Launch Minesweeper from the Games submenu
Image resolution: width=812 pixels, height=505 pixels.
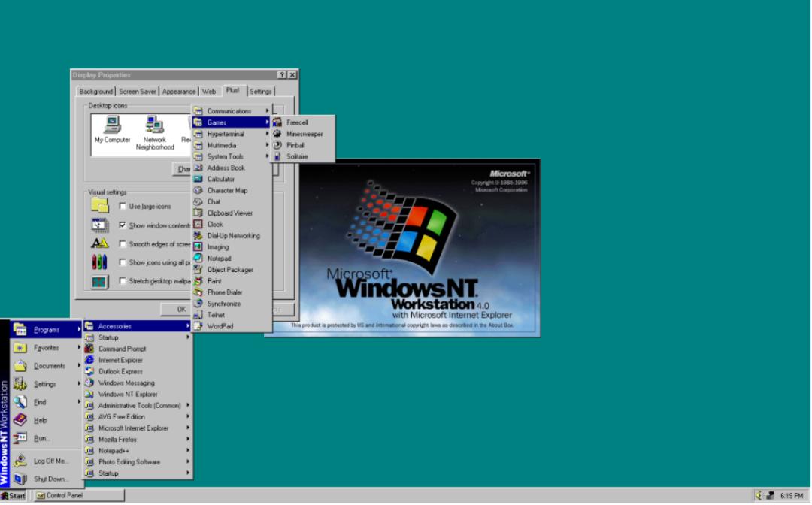[306, 134]
